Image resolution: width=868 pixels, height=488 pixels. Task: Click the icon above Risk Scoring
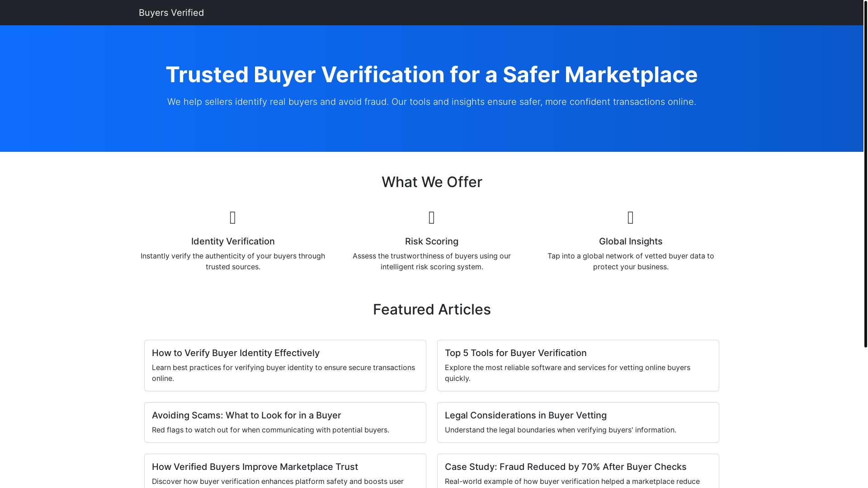tap(432, 218)
